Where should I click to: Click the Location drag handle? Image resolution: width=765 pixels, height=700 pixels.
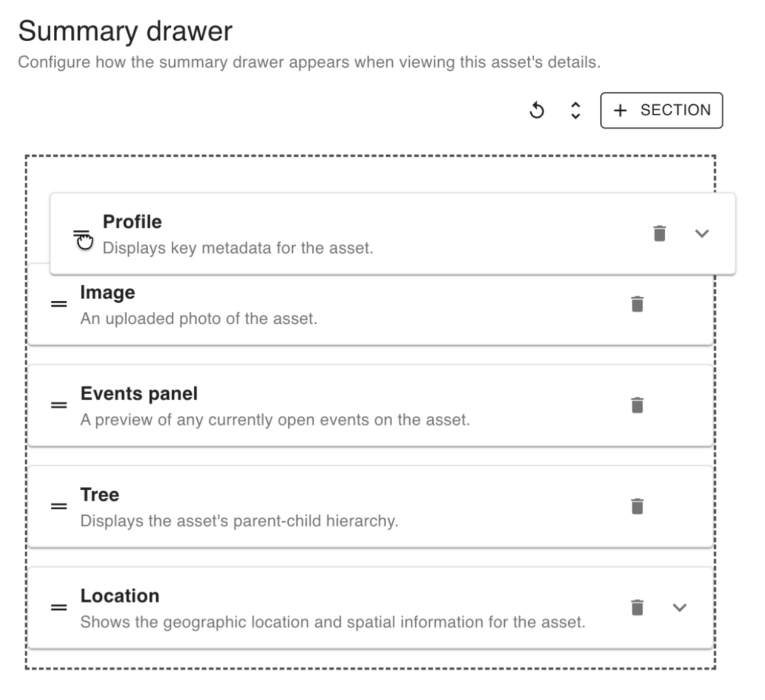[x=59, y=607]
